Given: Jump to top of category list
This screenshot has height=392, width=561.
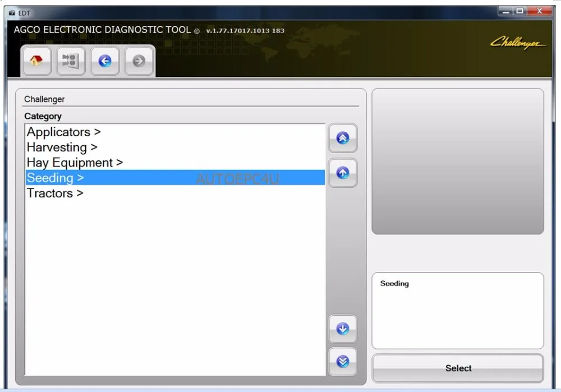Looking at the screenshot, I should coord(342,138).
